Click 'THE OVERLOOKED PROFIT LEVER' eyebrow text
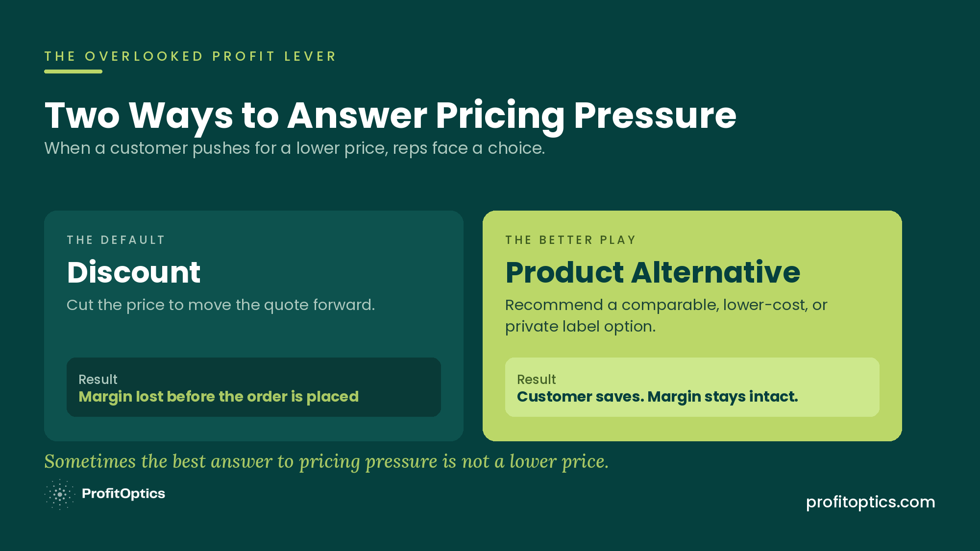The image size is (980, 551). pos(191,56)
